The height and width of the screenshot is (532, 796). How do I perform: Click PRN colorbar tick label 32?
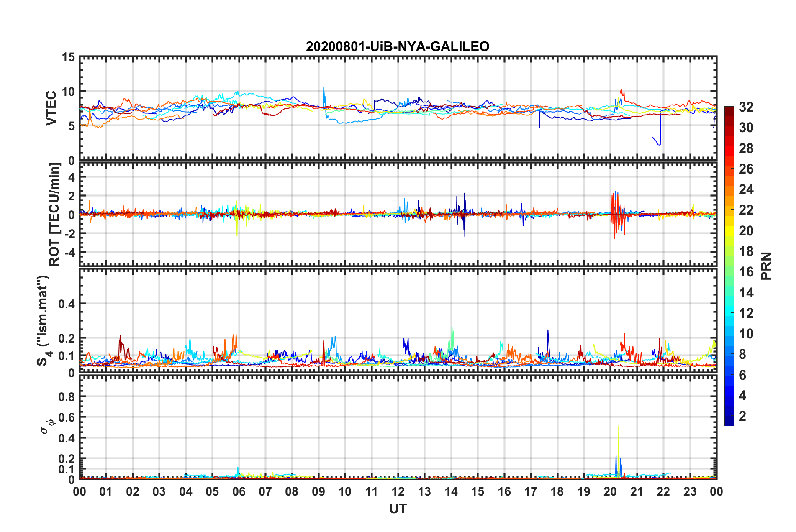pyautogui.click(x=746, y=107)
